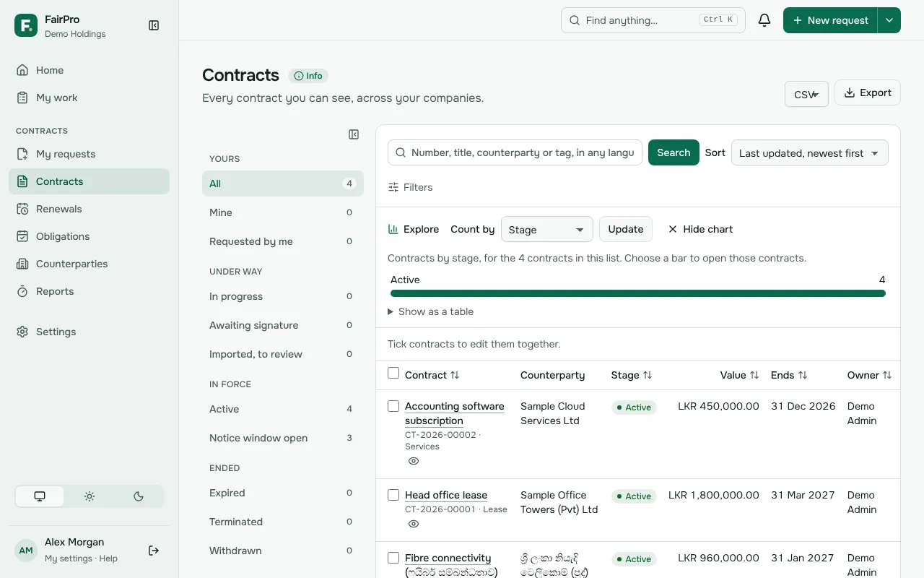Click the Search button

[674, 152]
